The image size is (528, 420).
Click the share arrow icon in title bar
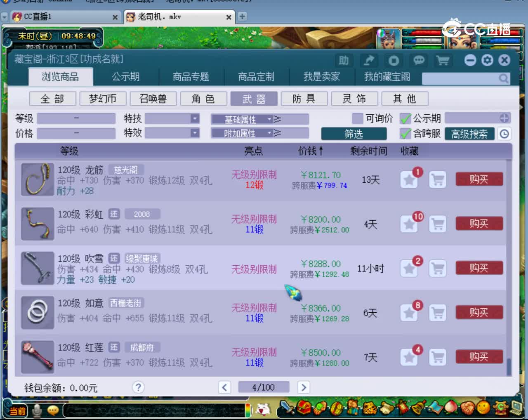point(369,61)
